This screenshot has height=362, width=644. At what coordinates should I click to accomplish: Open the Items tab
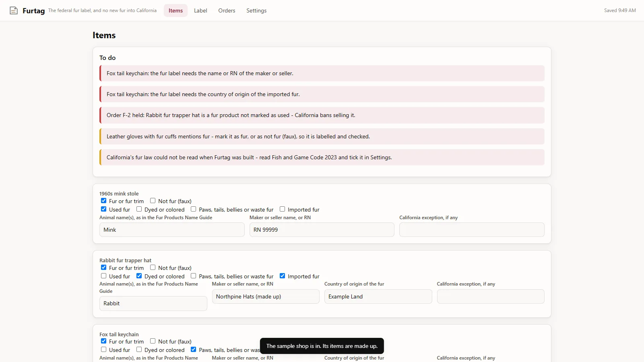(x=175, y=10)
